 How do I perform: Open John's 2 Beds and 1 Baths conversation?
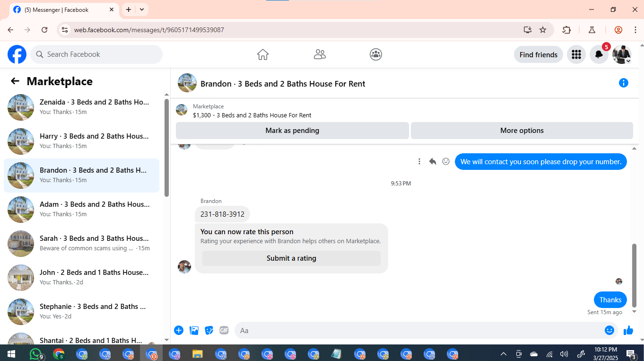81,278
